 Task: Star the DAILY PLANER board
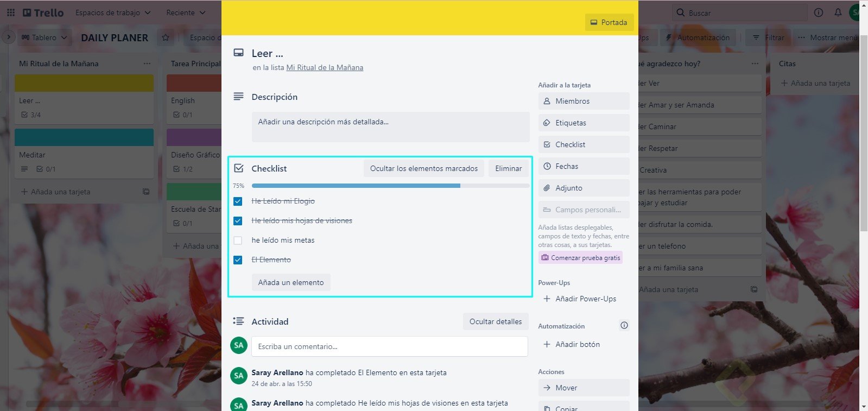[166, 37]
